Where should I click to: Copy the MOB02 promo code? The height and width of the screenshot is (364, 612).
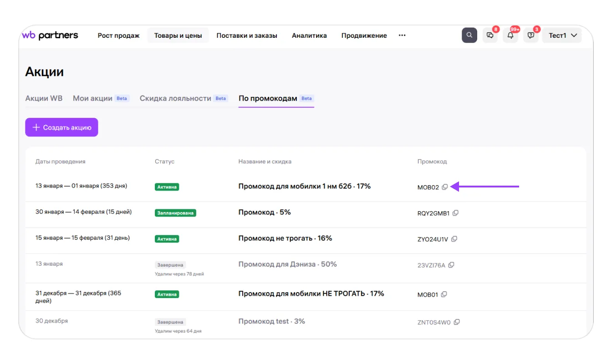(x=445, y=187)
